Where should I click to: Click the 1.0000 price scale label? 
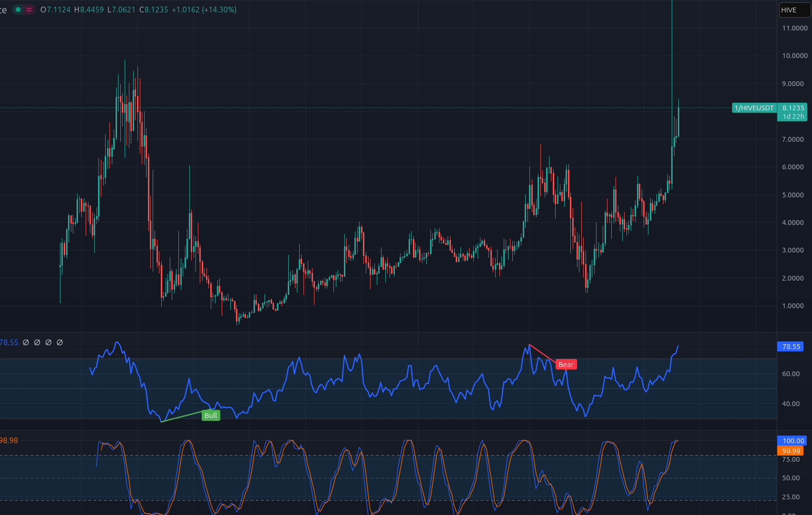click(x=793, y=306)
